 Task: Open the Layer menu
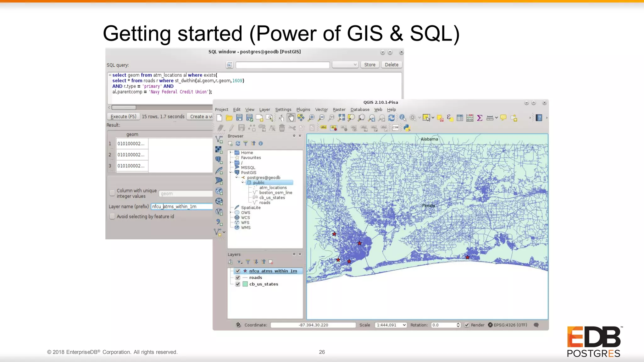click(x=264, y=109)
